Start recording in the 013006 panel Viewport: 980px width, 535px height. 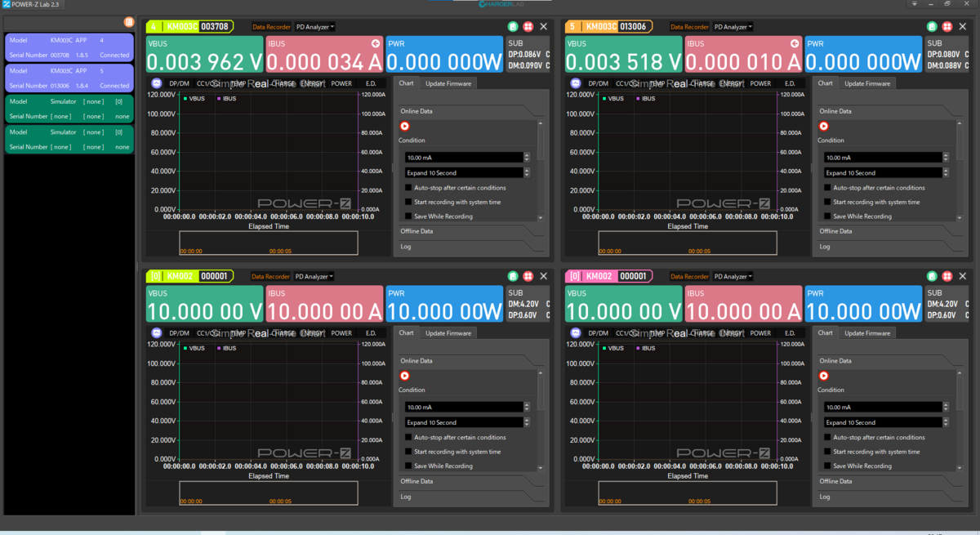pyautogui.click(x=823, y=126)
